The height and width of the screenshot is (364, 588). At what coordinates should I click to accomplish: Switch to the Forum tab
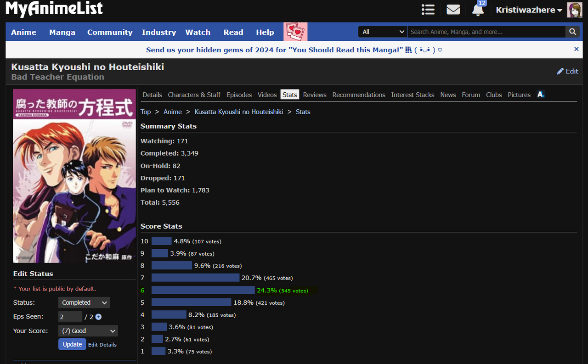coord(471,95)
